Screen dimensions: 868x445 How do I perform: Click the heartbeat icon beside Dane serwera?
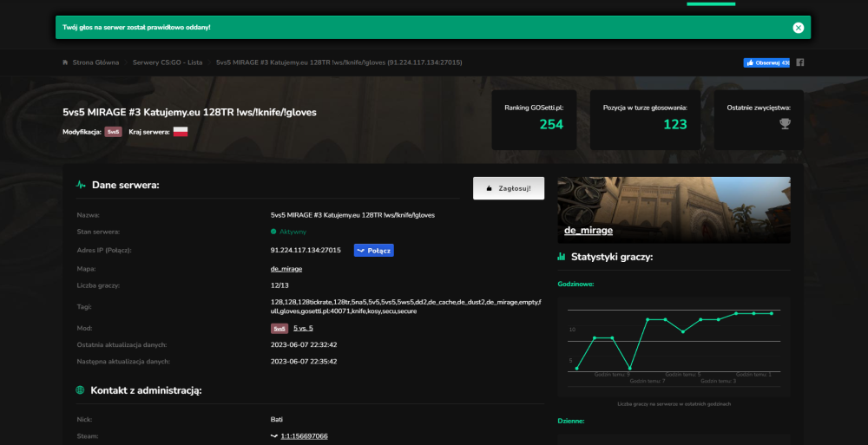click(x=81, y=185)
